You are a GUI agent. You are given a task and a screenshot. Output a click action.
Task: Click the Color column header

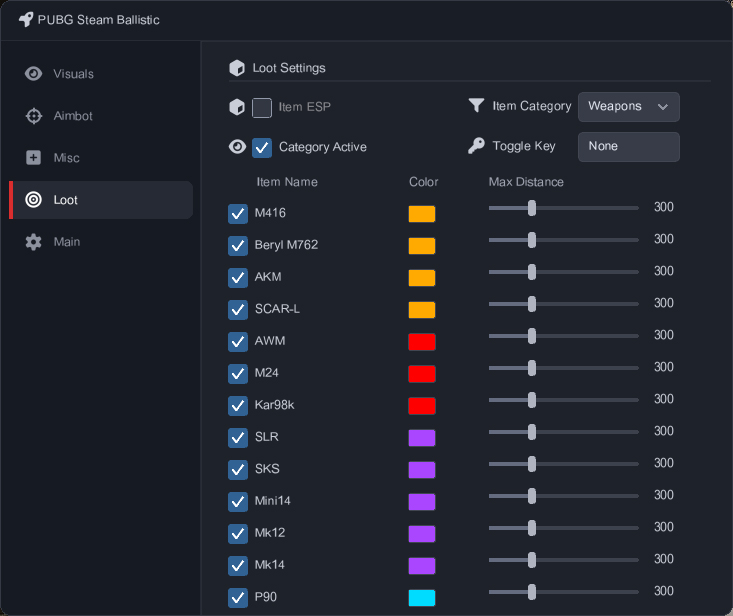(x=424, y=182)
